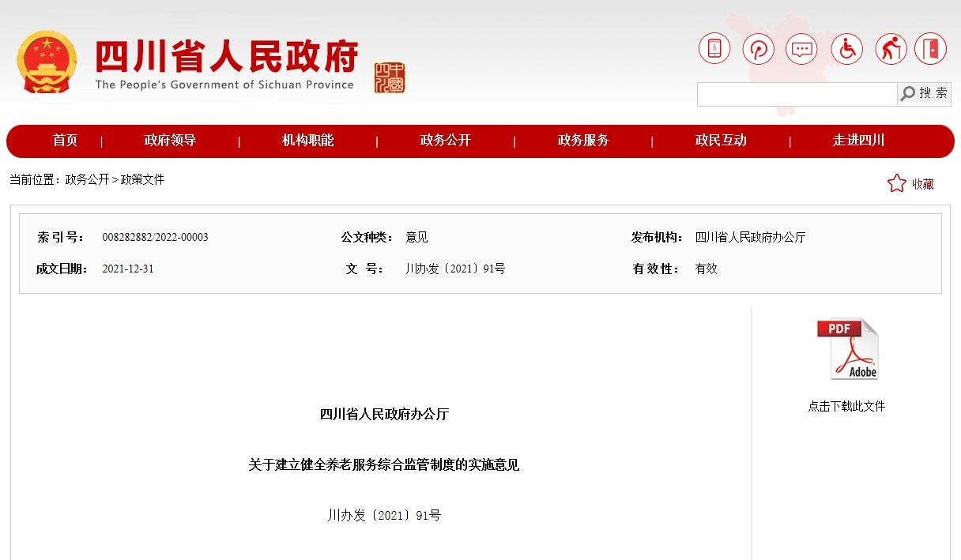Click the red 四川 seal icon

390,77
